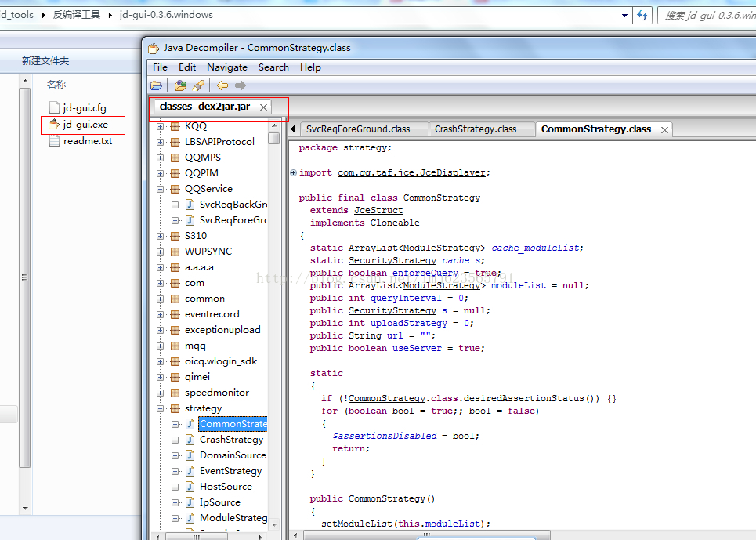This screenshot has width=756, height=540.
Task: Expand the exceptionupload package node
Action: pyautogui.click(x=160, y=330)
